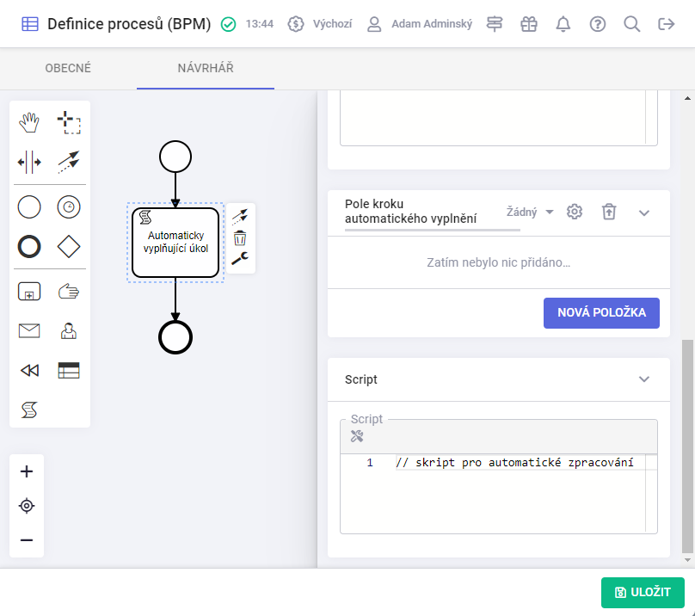The width and height of the screenshot is (695, 616).
Task: Open the signpost navigation icon
Action: coord(495,24)
